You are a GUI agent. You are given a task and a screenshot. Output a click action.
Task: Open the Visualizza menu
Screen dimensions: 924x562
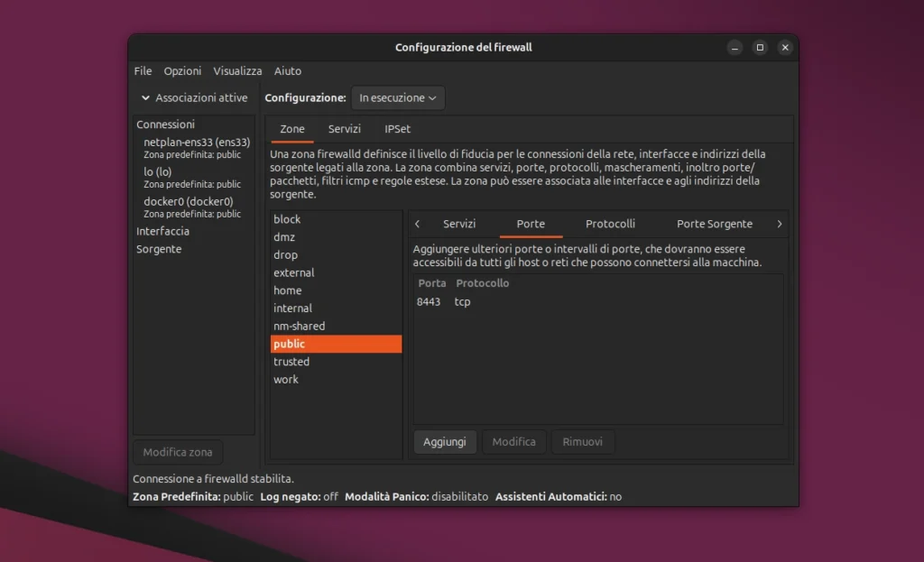pos(237,70)
